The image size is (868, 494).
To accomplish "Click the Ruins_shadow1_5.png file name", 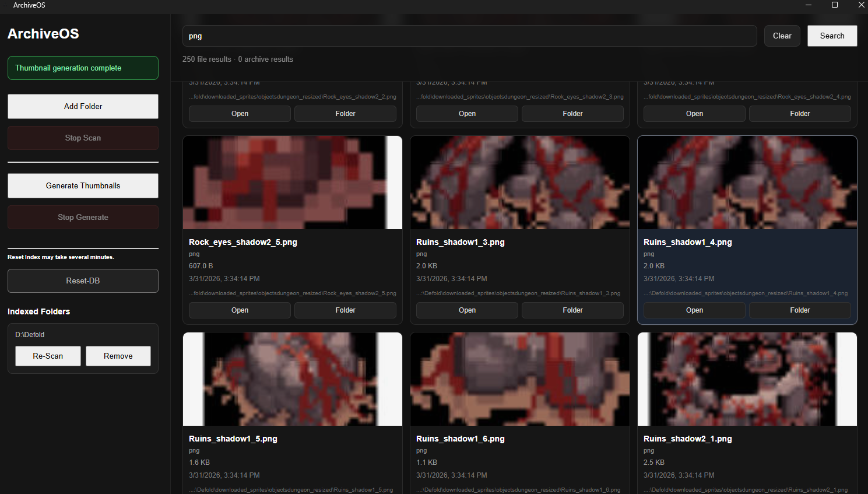I will pos(233,439).
